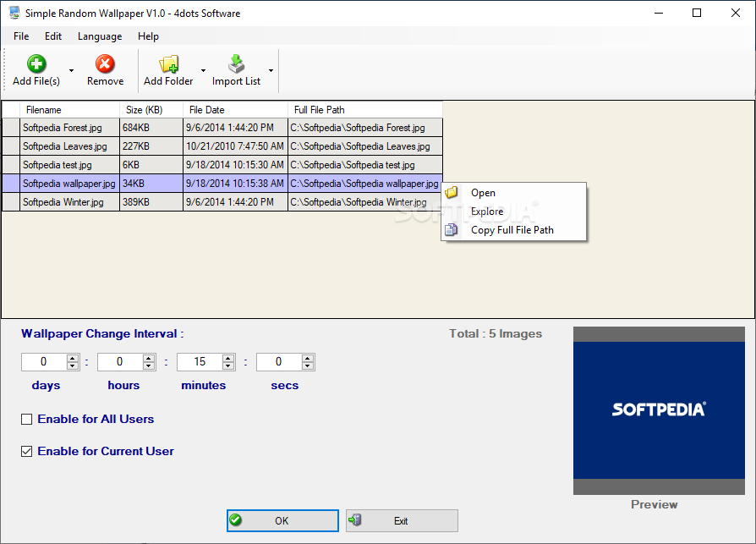This screenshot has width=756, height=544.
Task: Click into the hours input field
Action: (121, 362)
